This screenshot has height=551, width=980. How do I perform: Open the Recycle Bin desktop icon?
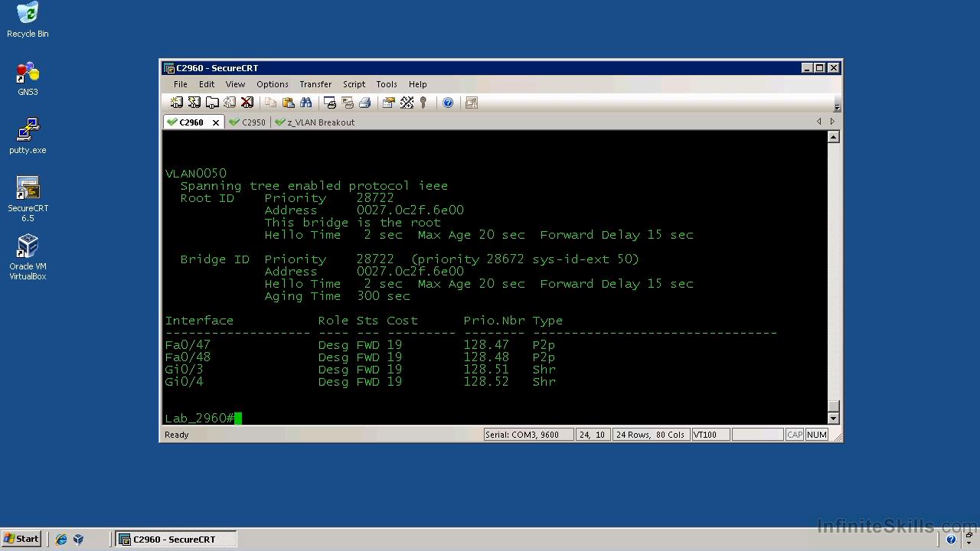tap(28, 20)
